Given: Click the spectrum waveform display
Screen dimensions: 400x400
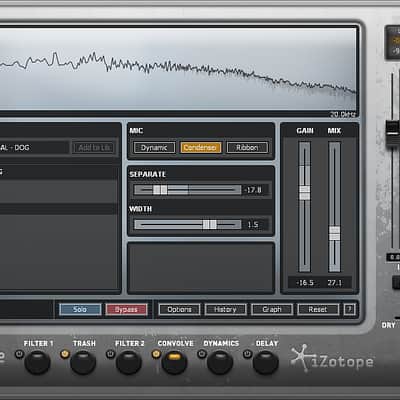Looking at the screenshot, I should (178, 68).
